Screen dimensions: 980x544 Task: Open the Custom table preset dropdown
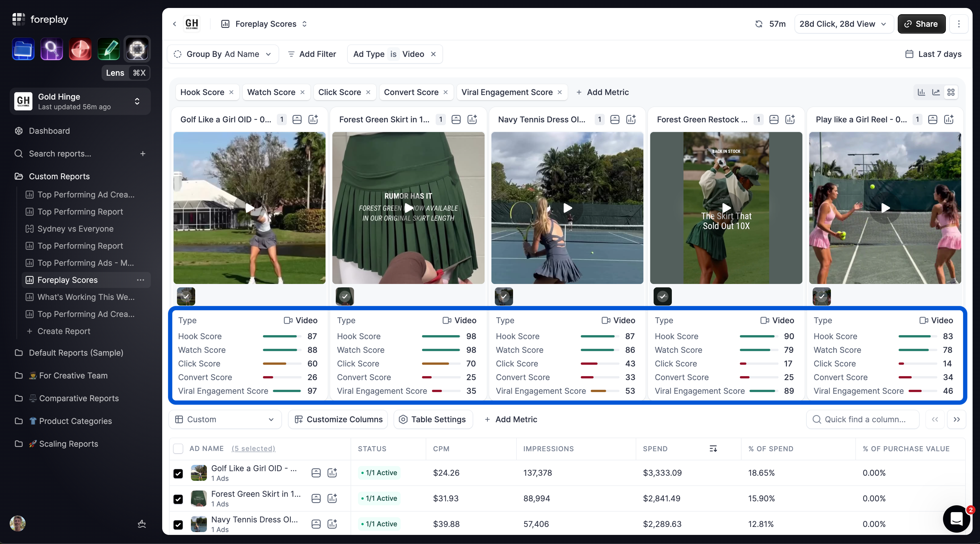tap(225, 419)
